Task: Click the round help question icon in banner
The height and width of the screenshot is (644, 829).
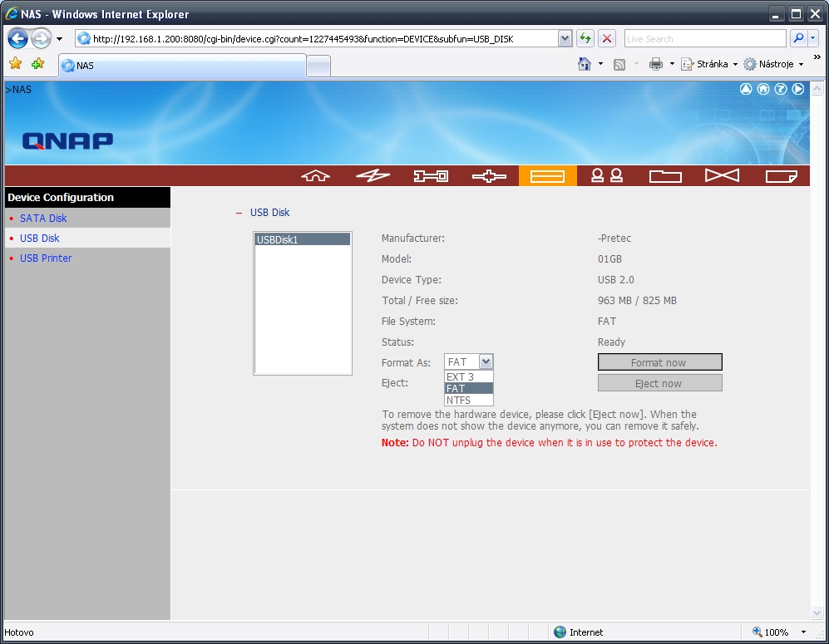Action: coord(781,89)
